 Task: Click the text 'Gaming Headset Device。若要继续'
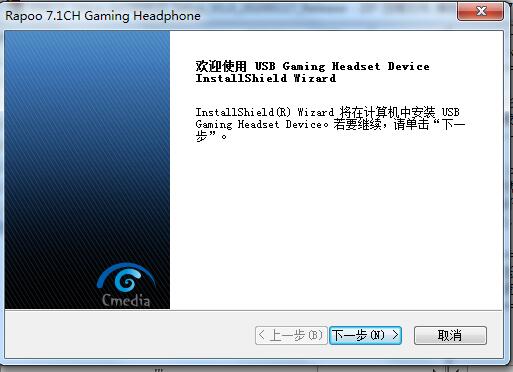coord(288,124)
